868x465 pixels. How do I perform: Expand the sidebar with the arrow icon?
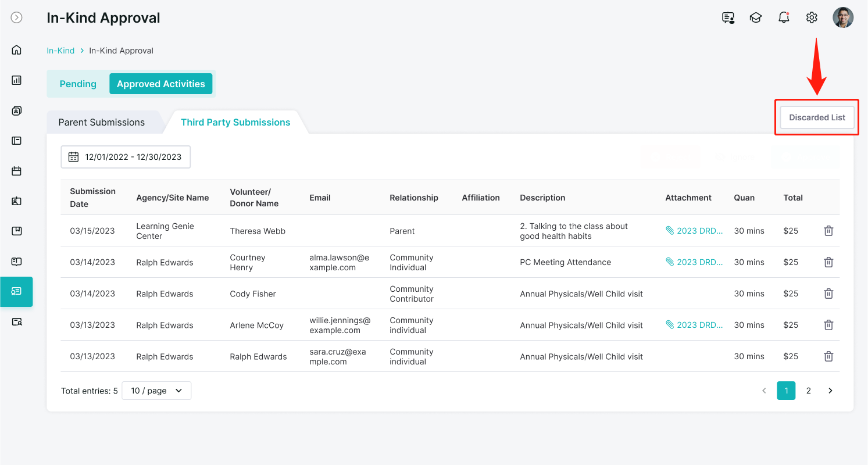click(x=17, y=17)
